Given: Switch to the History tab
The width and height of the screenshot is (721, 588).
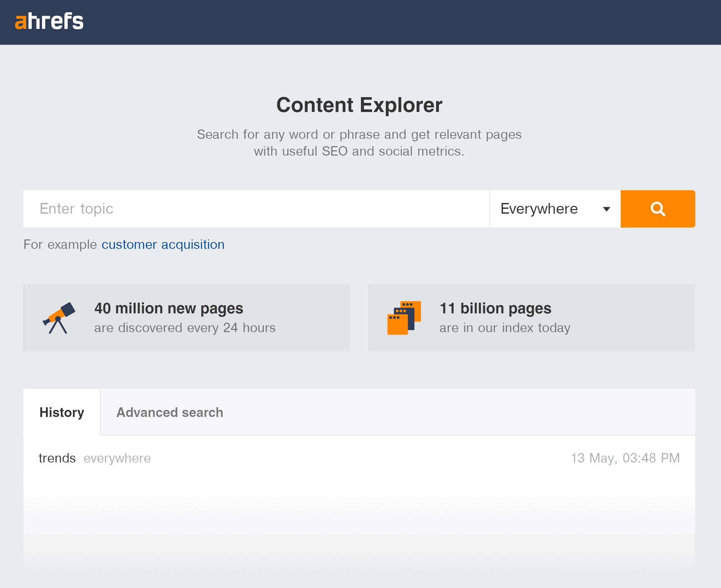Looking at the screenshot, I should 62,412.
